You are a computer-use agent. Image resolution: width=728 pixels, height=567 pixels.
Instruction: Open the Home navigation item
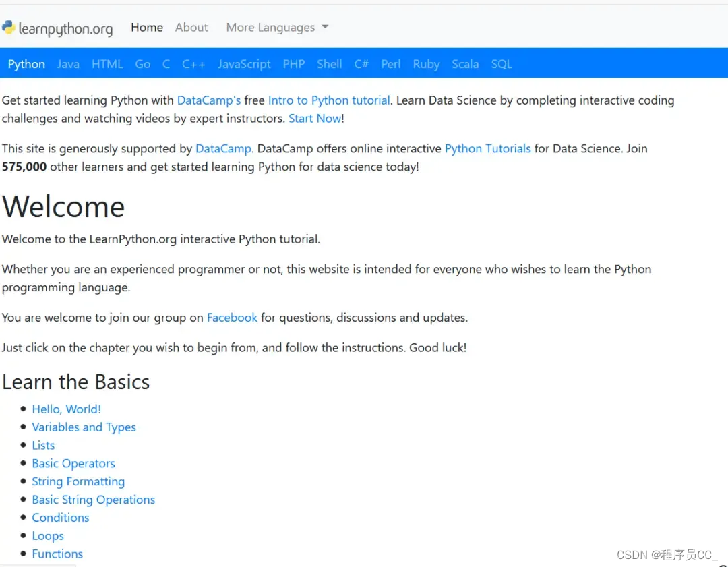(147, 28)
